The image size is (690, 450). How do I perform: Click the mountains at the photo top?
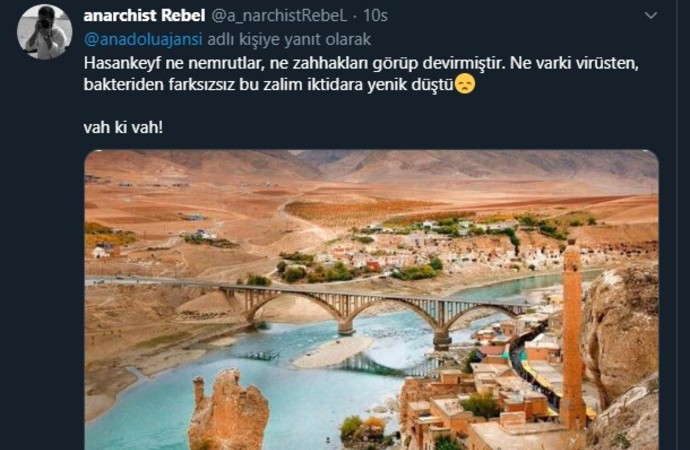pos(371,165)
